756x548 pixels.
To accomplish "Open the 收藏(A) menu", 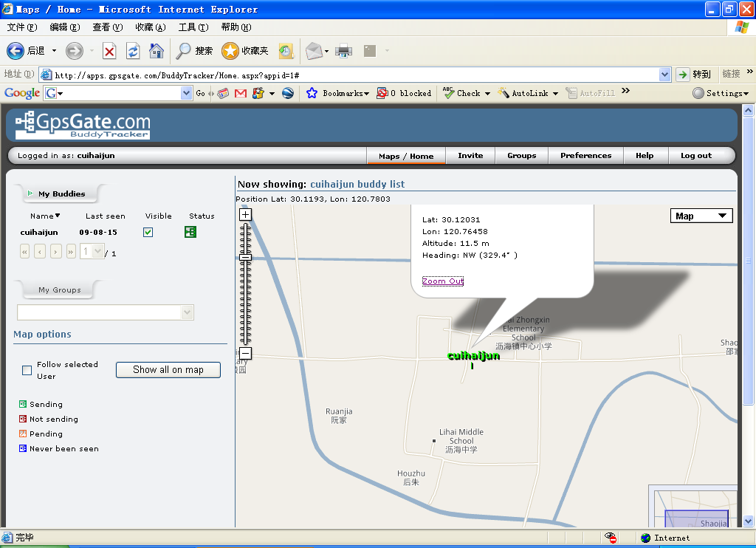I will (x=151, y=27).
